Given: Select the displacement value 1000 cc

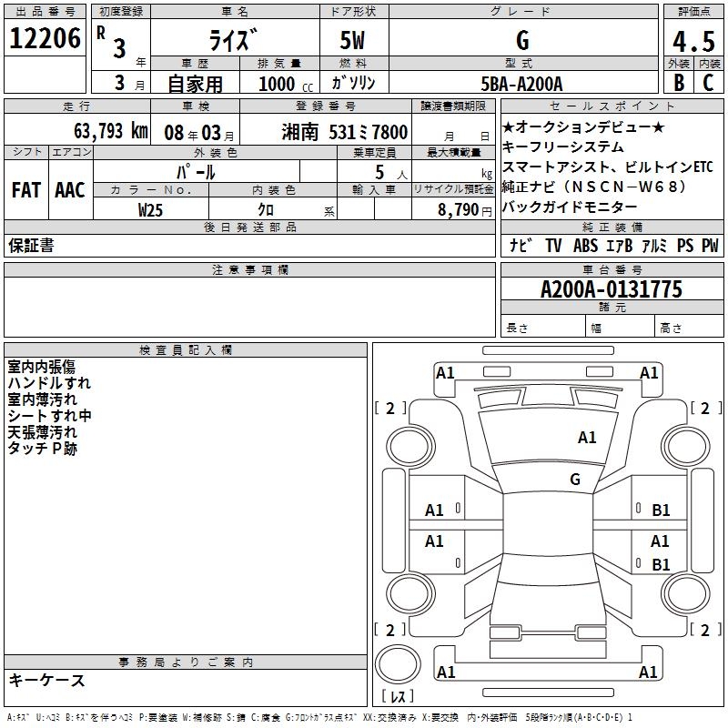Looking at the screenshot, I should [286, 85].
